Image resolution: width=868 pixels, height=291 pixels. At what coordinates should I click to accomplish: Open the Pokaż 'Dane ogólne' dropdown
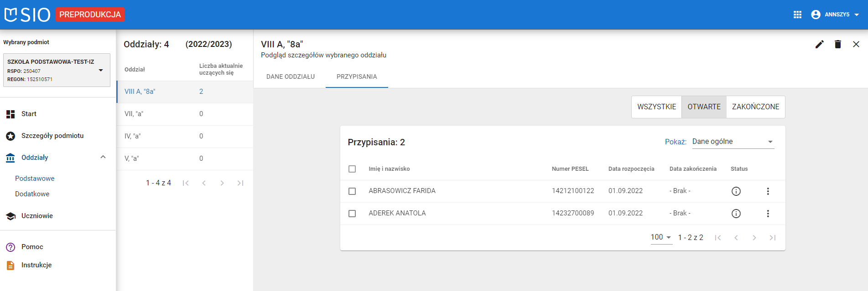(733, 142)
